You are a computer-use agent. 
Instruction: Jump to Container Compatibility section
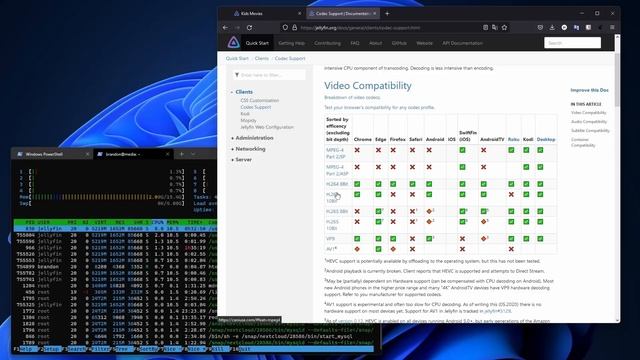coord(583,142)
